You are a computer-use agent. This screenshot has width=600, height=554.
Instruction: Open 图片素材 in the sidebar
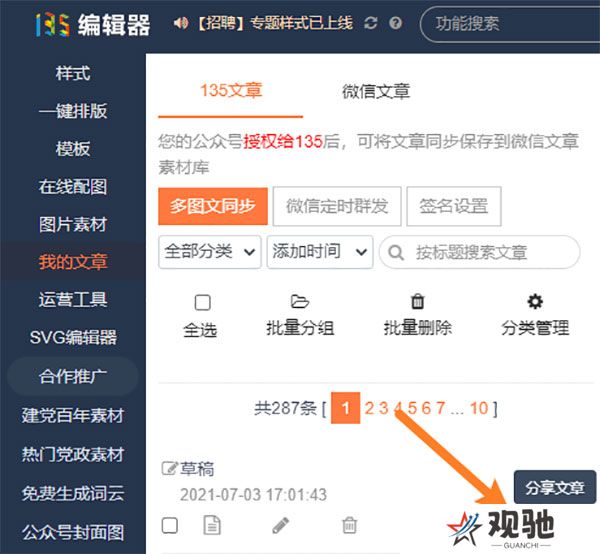tap(73, 224)
